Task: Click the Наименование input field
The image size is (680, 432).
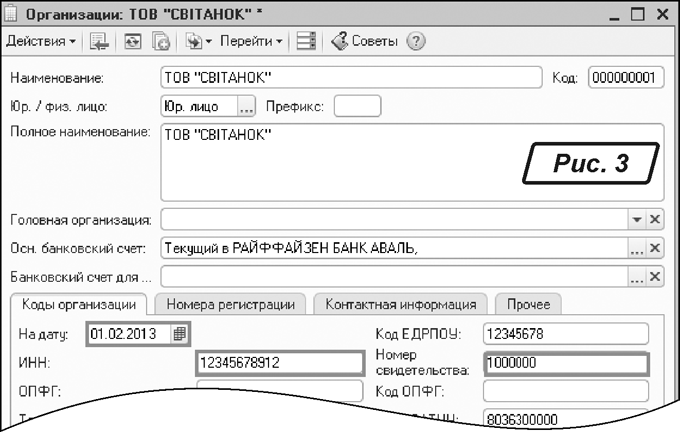Action: click(x=351, y=78)
